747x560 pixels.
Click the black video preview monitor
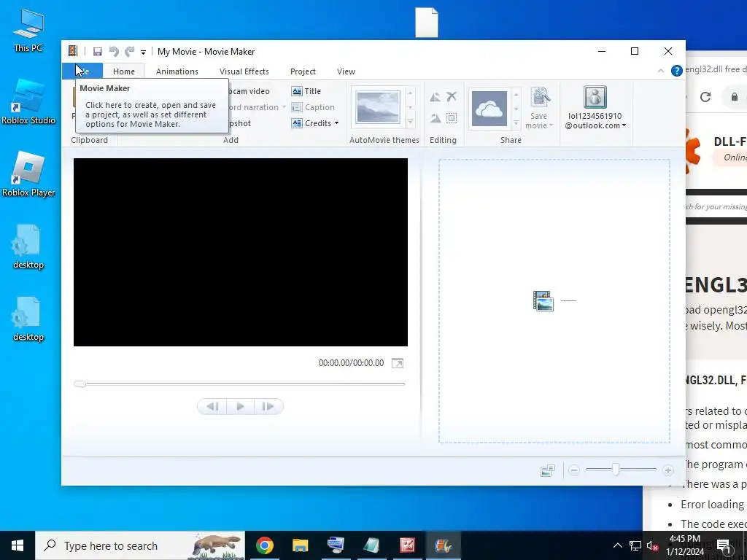click(241, 252)
